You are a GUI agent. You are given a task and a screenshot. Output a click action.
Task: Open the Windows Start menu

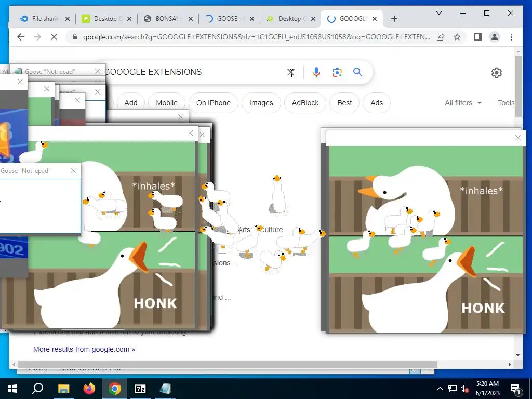point(12,389)
